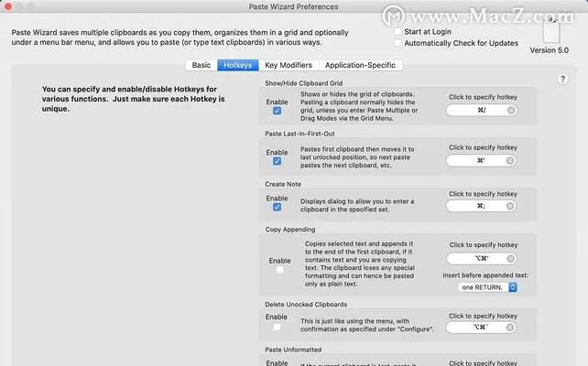Enable the Delete Unlocked Clipboards hotkey
Image resolution: width=588 pixels, height=366 pixels.
point(277,327)
